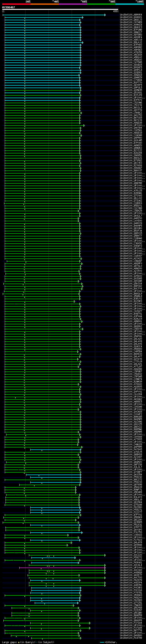Select the UniRef100_A5C8S5 hit label
Image resolution: width=146 pixels, height=644 pixels.
click(131, 55)
